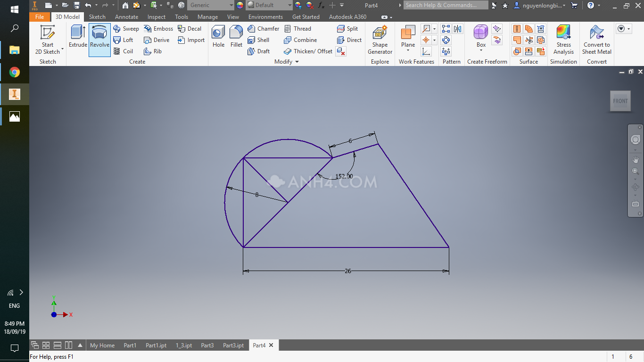Click the UCS work feature icon
Screen dimensions: 644x362
[x=426, y=51]
